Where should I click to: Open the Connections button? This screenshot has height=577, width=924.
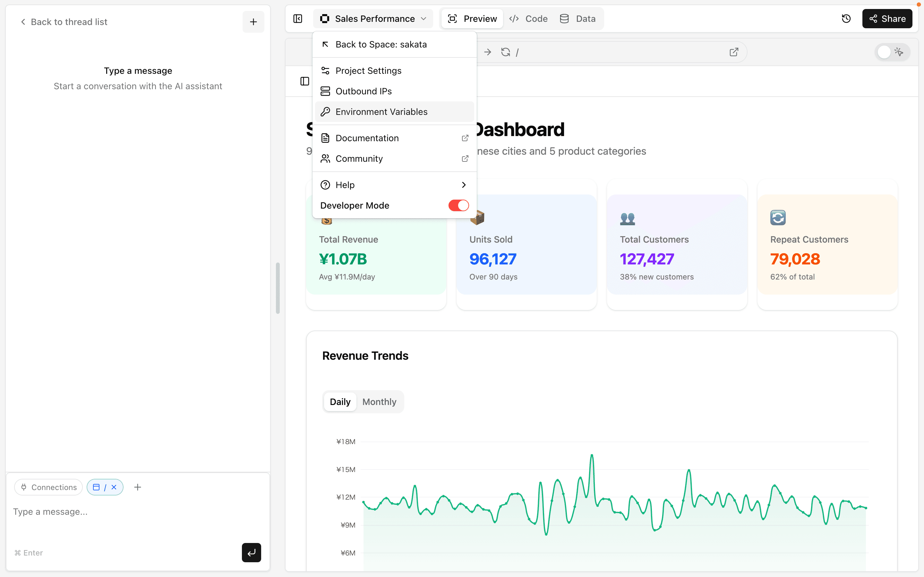click(x=48, y=487)
